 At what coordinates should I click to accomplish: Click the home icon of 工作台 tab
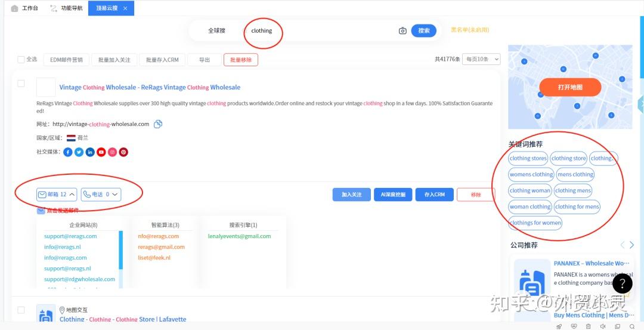pos(14,8)
